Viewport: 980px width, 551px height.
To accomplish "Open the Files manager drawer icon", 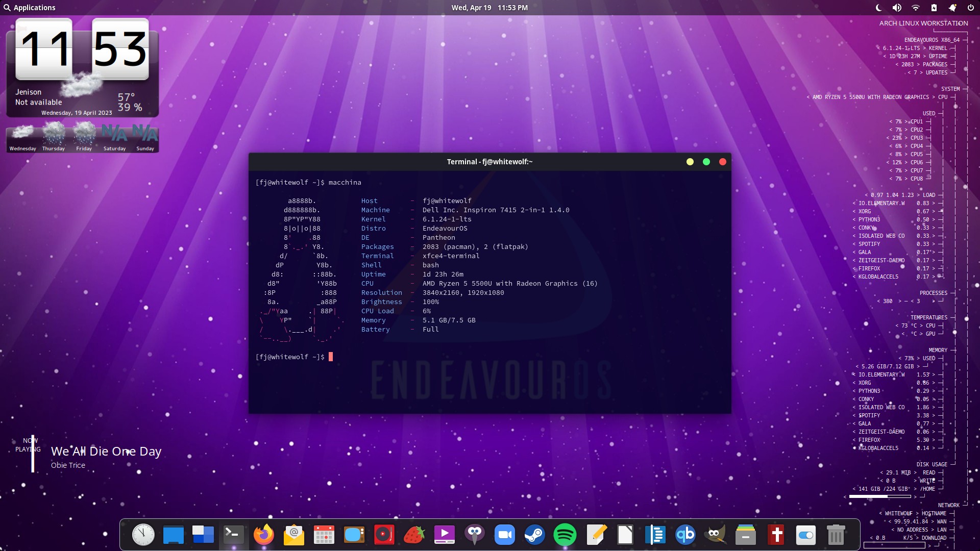I will (x=745, y=535).
